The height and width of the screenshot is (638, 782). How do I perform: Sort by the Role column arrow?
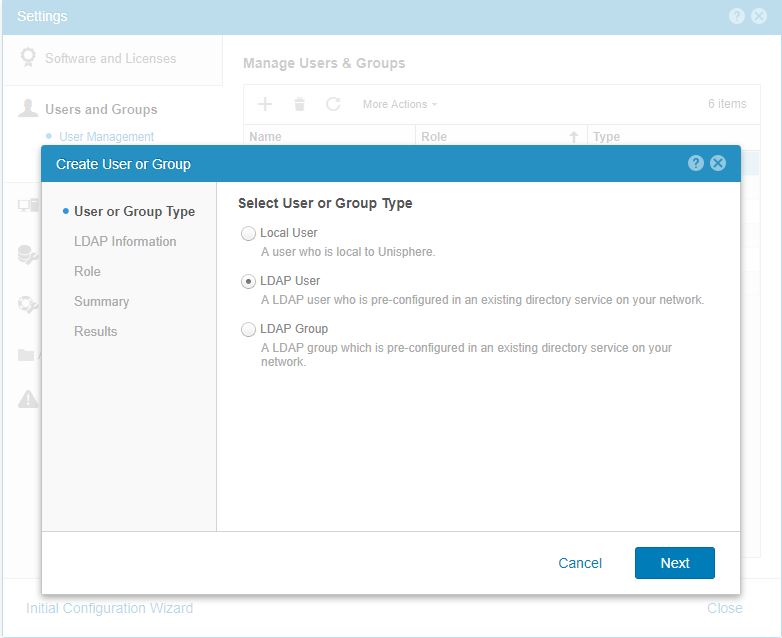[574, 137]
